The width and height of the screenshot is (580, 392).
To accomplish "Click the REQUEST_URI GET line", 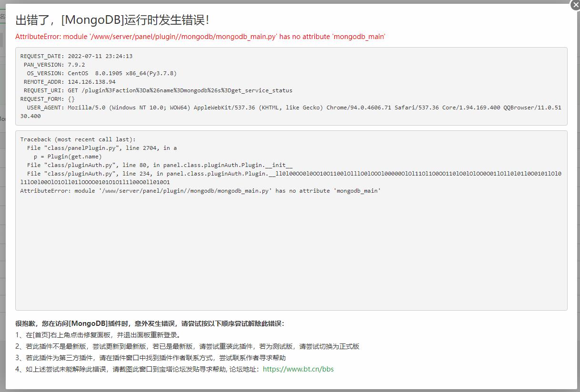I will click(x=158, y=90).
